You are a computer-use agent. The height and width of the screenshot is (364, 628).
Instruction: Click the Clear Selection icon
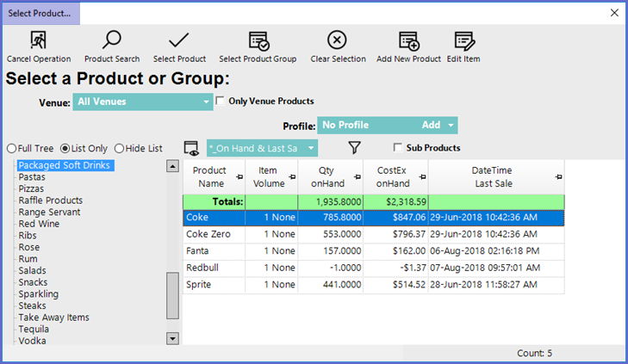coord(338,40)
